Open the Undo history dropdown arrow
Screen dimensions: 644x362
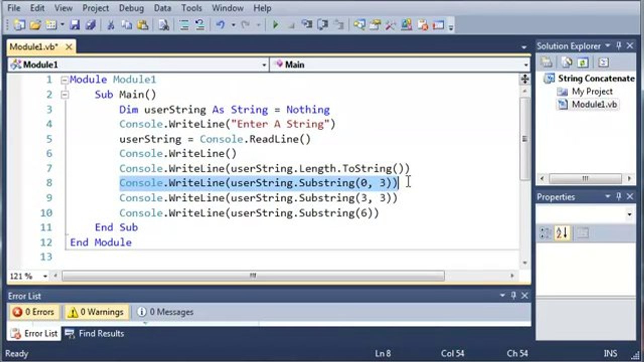[233, 25]
